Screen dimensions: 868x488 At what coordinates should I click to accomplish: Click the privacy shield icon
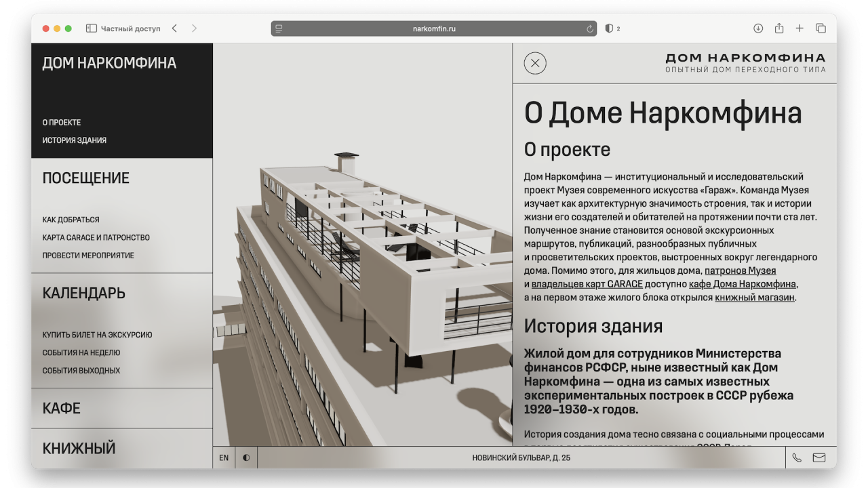(609, 28)
